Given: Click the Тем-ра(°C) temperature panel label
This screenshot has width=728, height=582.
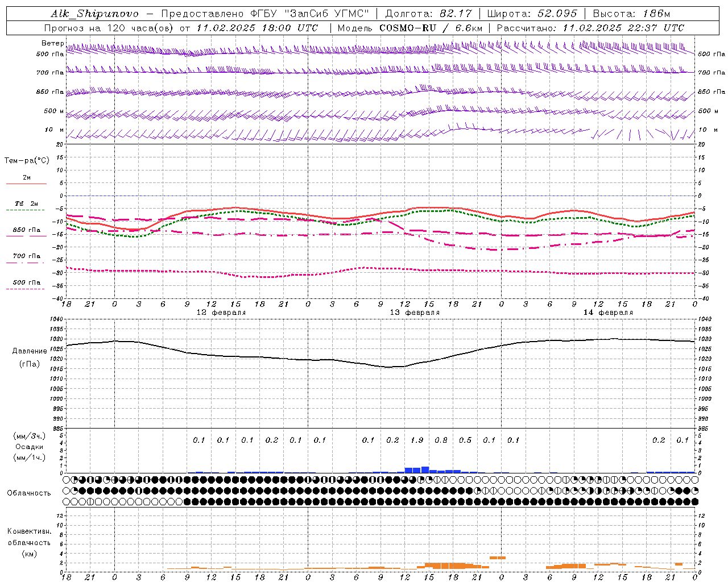Looking at the screenshot, I should 27,161.
